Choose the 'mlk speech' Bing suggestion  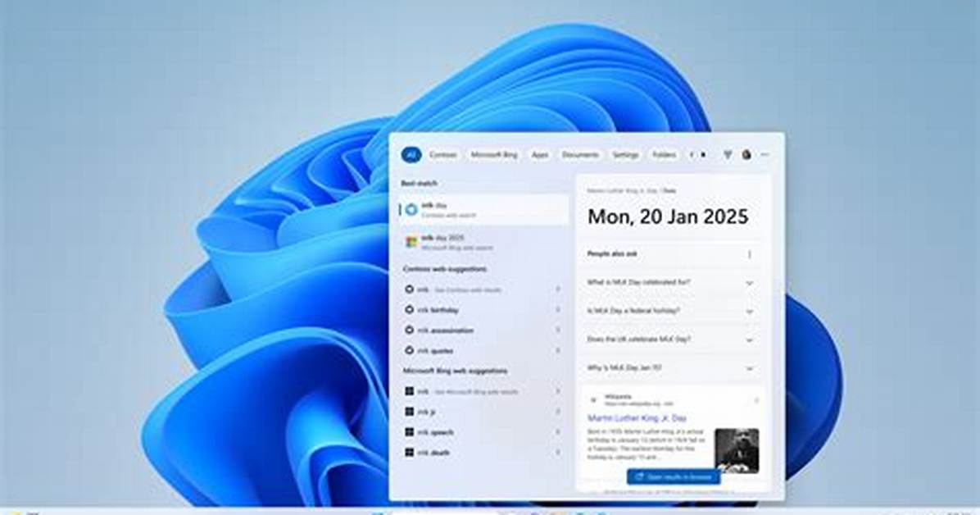point(483,432)
